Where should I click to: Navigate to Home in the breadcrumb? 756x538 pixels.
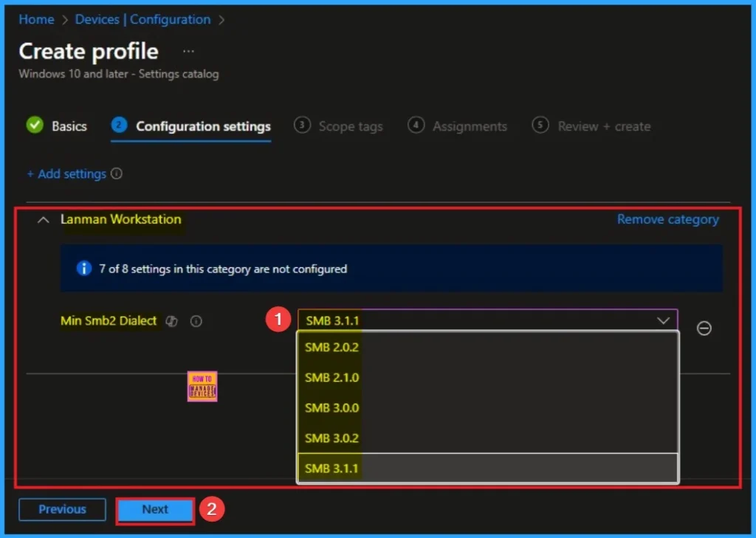36,20
